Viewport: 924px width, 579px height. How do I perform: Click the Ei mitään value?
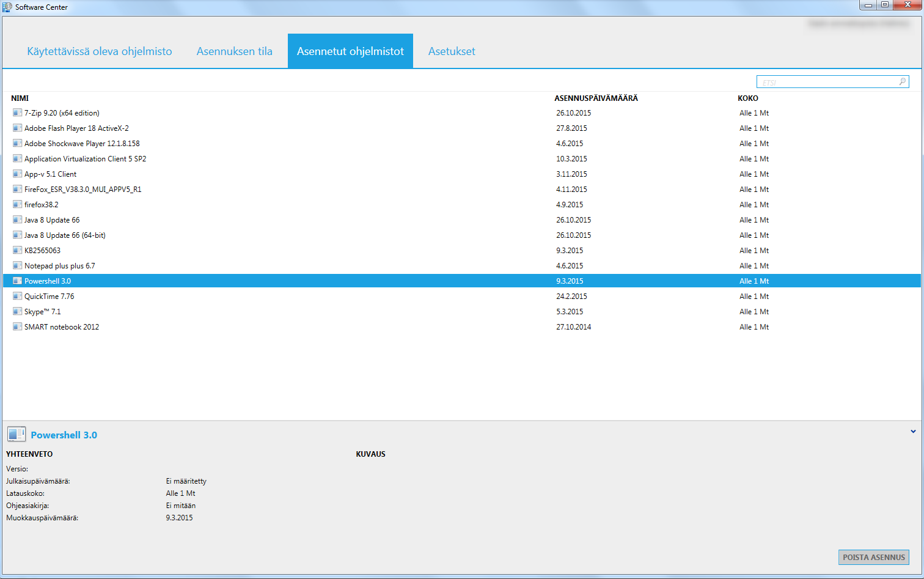[180, 506]
